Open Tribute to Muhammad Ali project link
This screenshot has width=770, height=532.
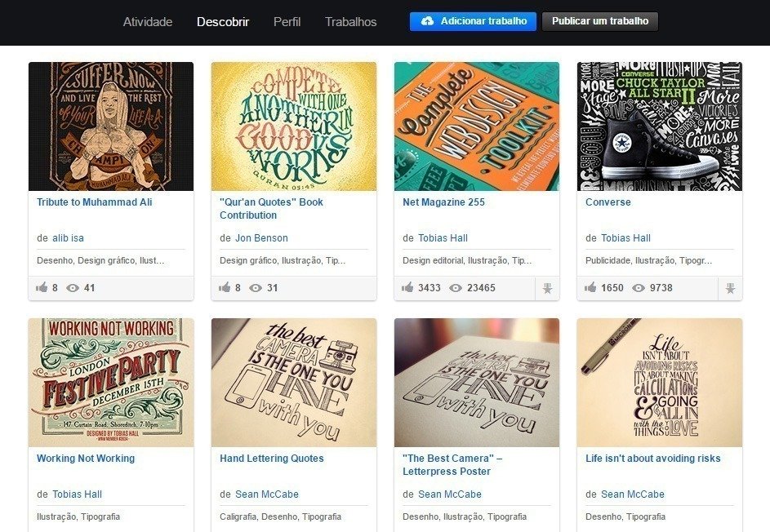tap(94, 202)
